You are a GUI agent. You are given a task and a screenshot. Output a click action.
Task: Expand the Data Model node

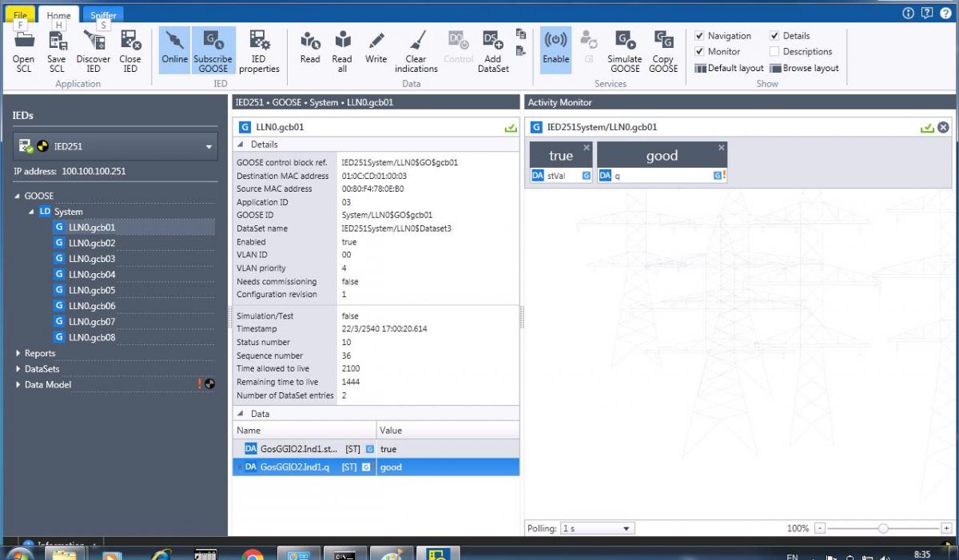click(18, 384)
